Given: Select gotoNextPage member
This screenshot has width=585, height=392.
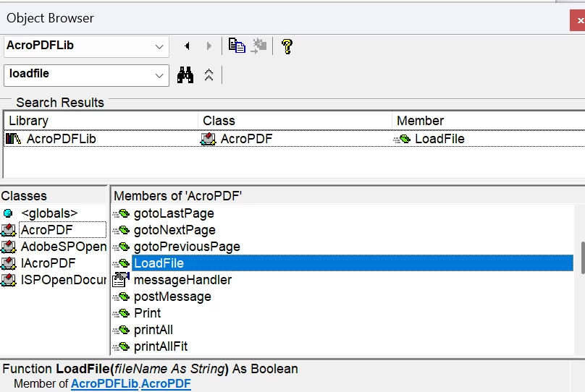Looking at the screenshot, I should tap(174, 230).
